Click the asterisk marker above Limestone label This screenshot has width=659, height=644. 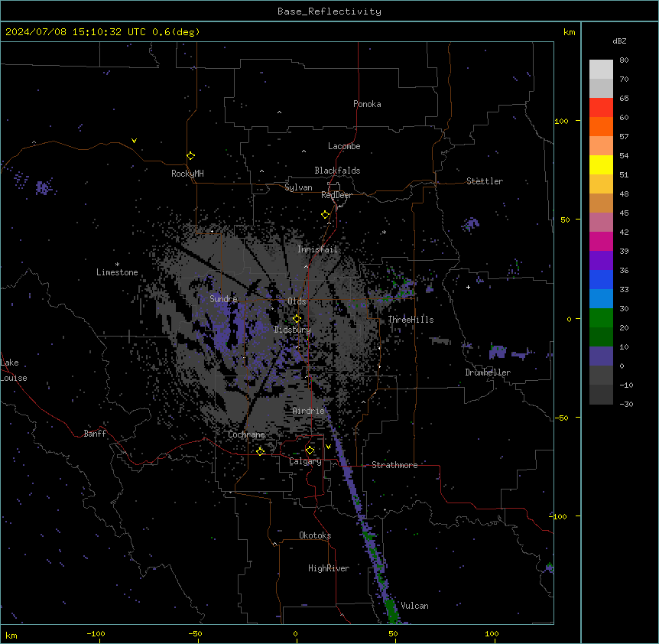click(117, 265)
